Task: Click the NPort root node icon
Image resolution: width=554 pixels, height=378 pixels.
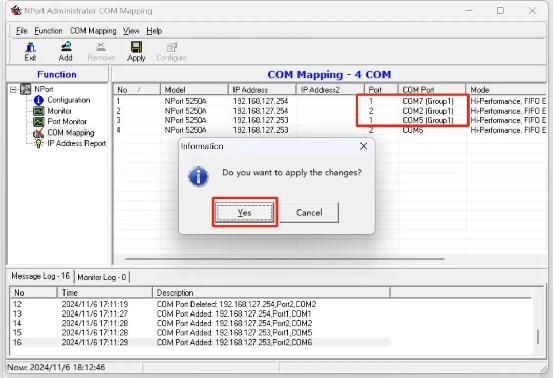Action: pyautogui.click(x=25, y=89)
